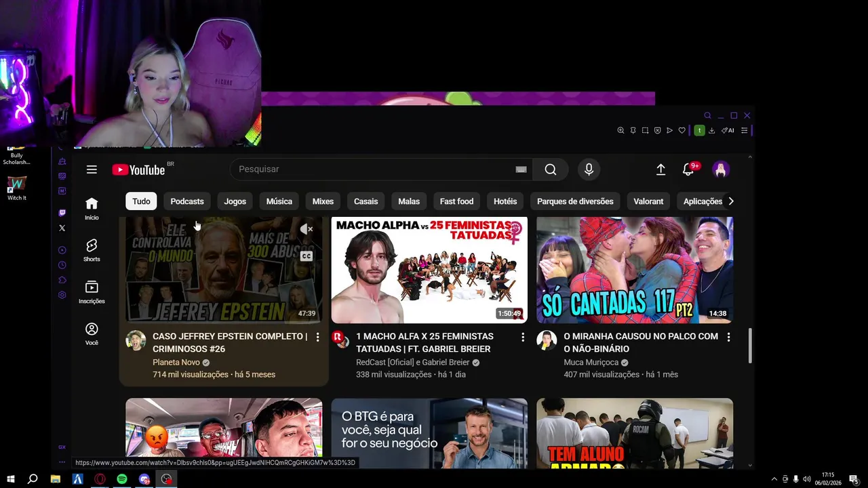Select the Casais filter chip
868x488 pixels.
366,201
